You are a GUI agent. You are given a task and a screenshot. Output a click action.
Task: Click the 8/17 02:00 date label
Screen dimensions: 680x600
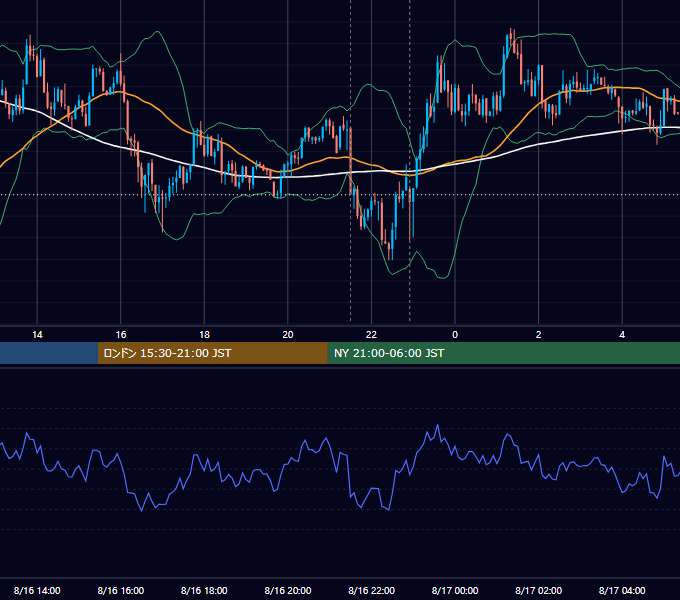539,590
